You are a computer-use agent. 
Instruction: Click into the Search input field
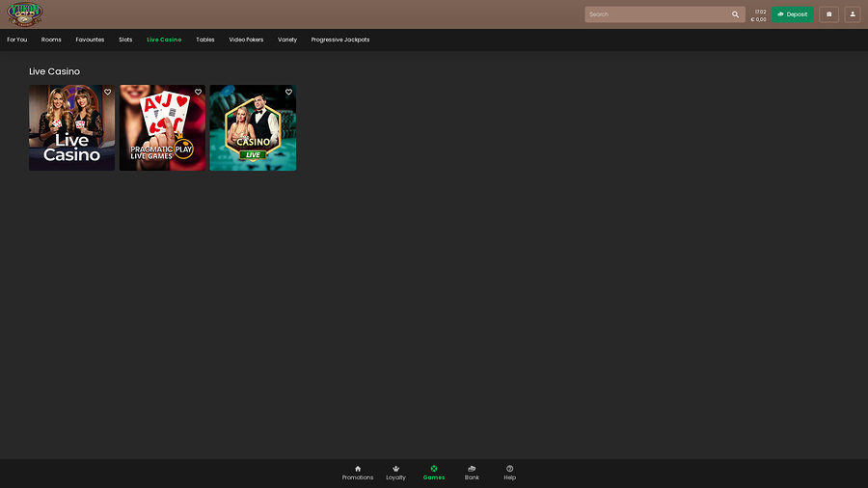pos(656,14)
